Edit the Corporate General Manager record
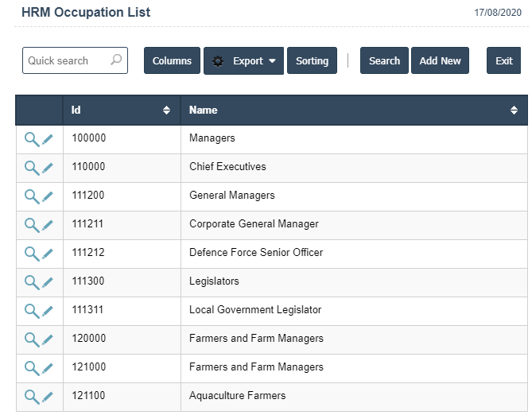Viewport: 532px width, 415px height. [48, 225]
